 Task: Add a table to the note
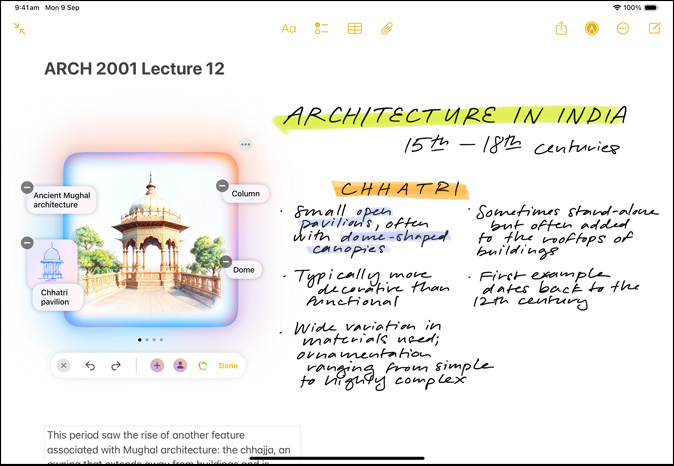[354, 29]
